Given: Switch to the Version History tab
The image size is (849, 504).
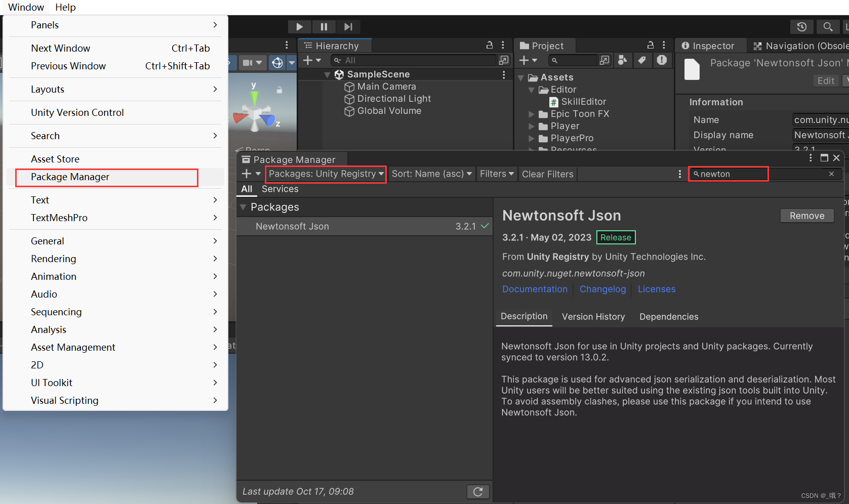Looking at the screenshot, I should tap(593, 317).
